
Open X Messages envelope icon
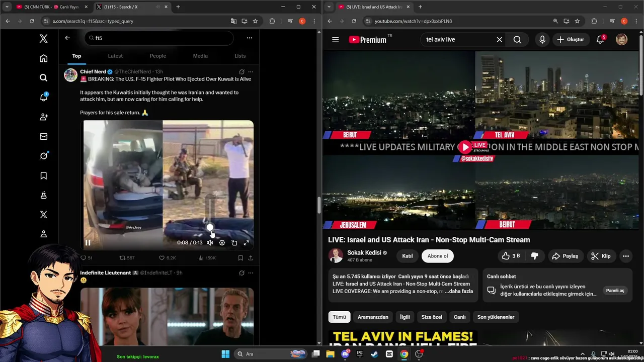coord(44,136)
